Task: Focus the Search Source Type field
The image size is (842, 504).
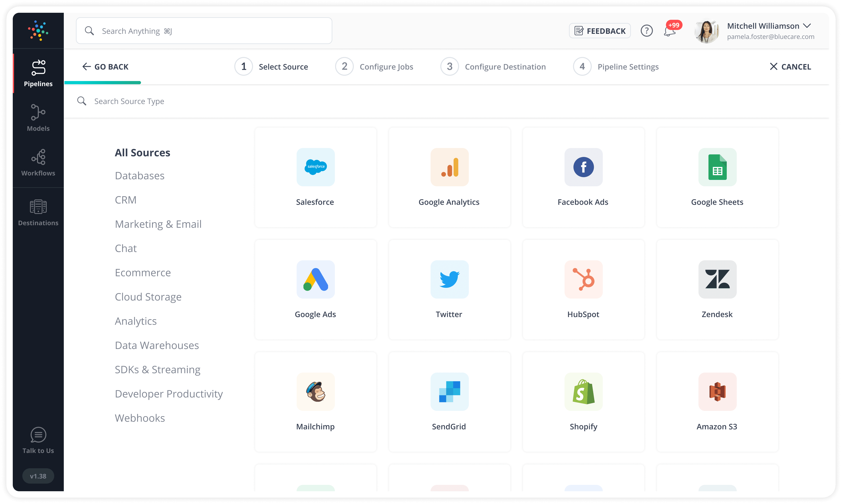Action: (447, 101)
